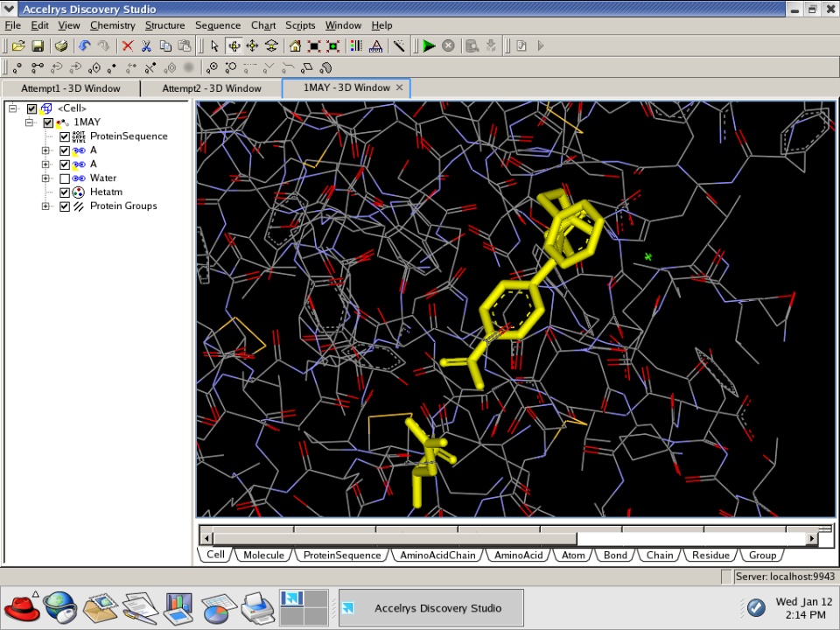Click the Undo arrow icon

tap(85, 45)
